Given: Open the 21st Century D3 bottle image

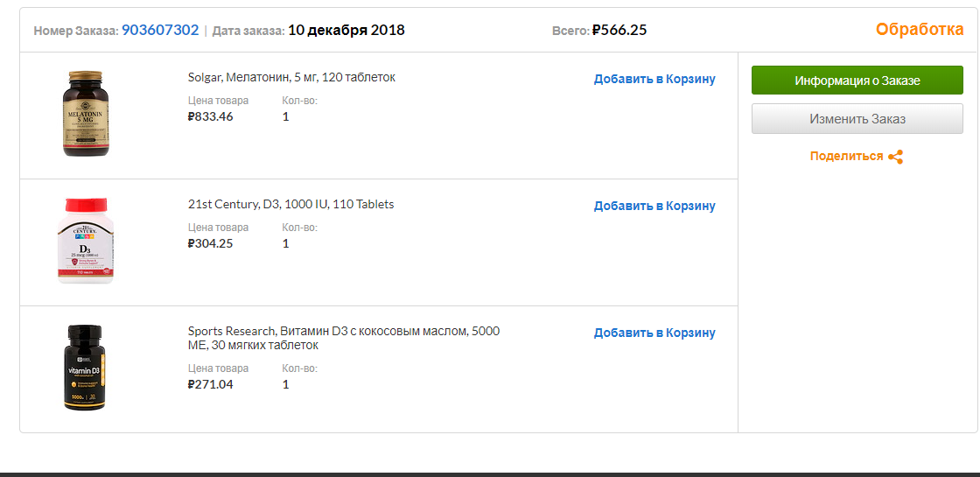Looking at the screenshot, I should pos(86,241).
